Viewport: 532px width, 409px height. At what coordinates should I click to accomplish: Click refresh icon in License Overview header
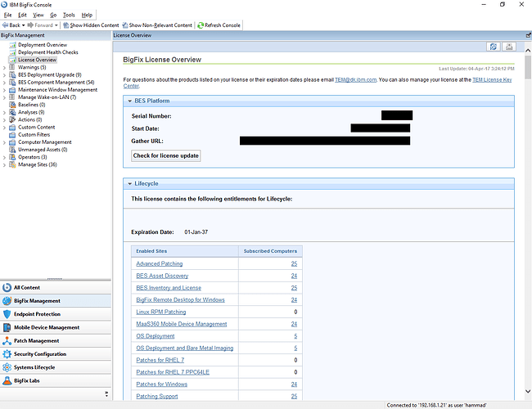coord(494,47)
